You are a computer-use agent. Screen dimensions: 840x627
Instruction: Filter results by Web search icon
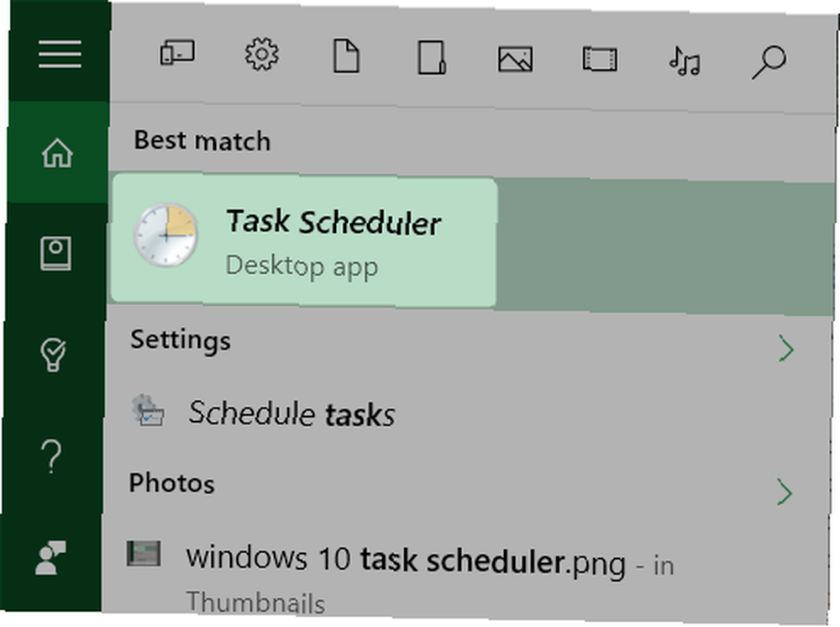[769, 62]
